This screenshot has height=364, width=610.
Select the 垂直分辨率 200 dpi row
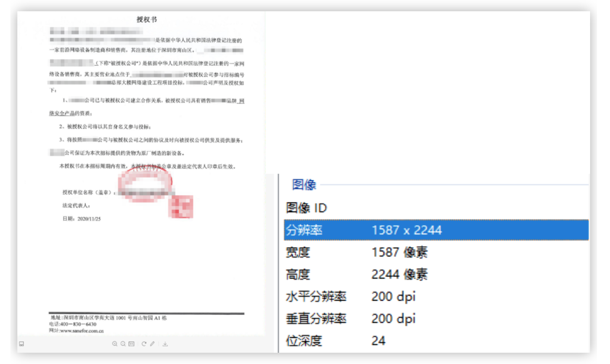pyautogui.click(x=436, y=318)
